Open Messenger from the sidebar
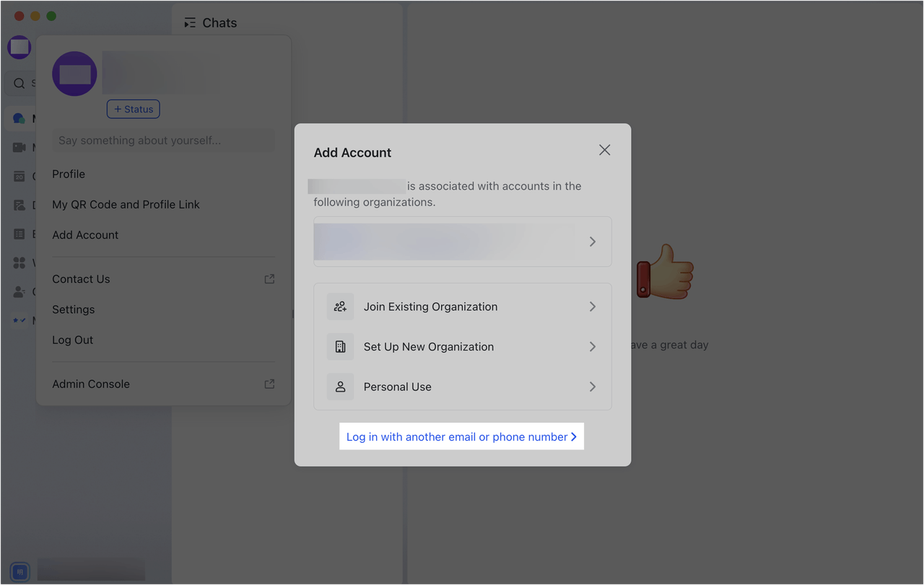Image resolution: width=924 pixels, height=585 pixels. (x=19, y=118)
